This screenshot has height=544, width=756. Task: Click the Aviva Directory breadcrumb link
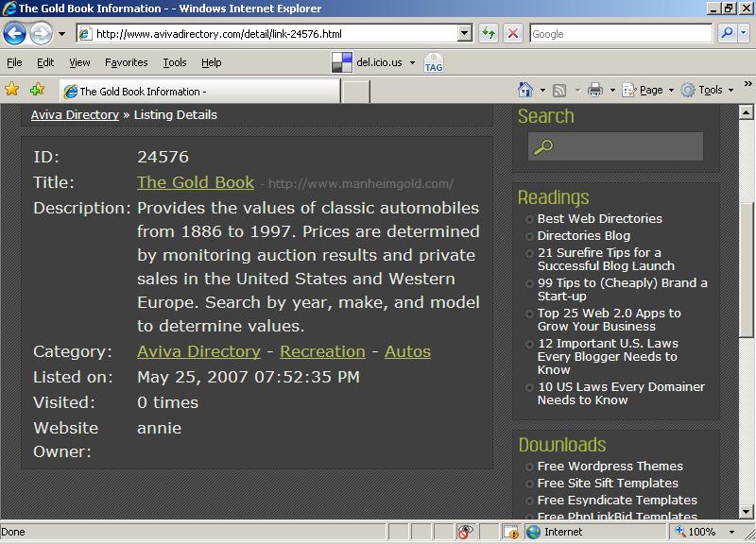(75, 114)
